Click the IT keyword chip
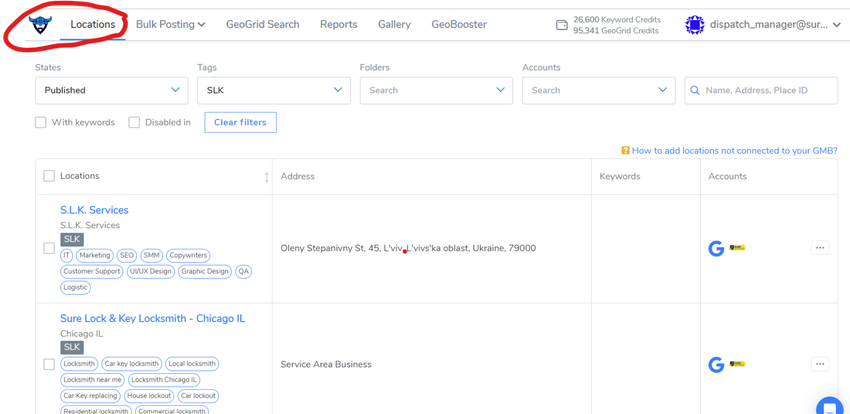850x414 pixels. pos(67,255)
